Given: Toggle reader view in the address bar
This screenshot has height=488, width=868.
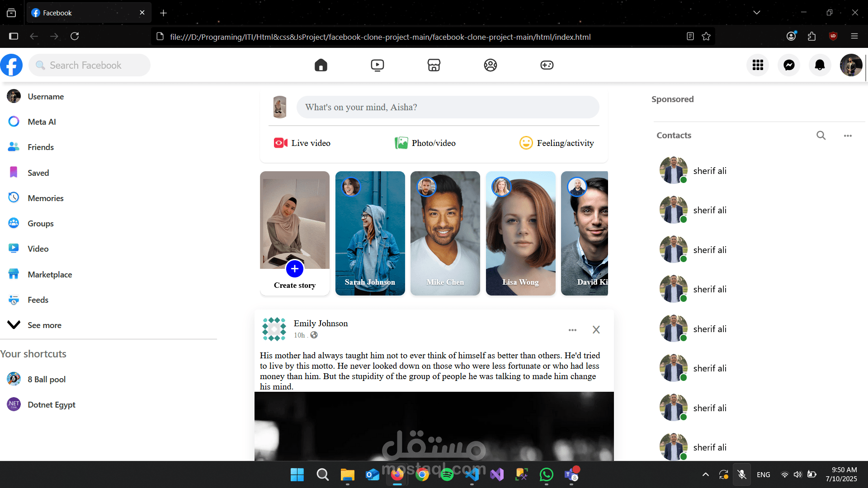Looking at the screenshot, I should point(690,36).
